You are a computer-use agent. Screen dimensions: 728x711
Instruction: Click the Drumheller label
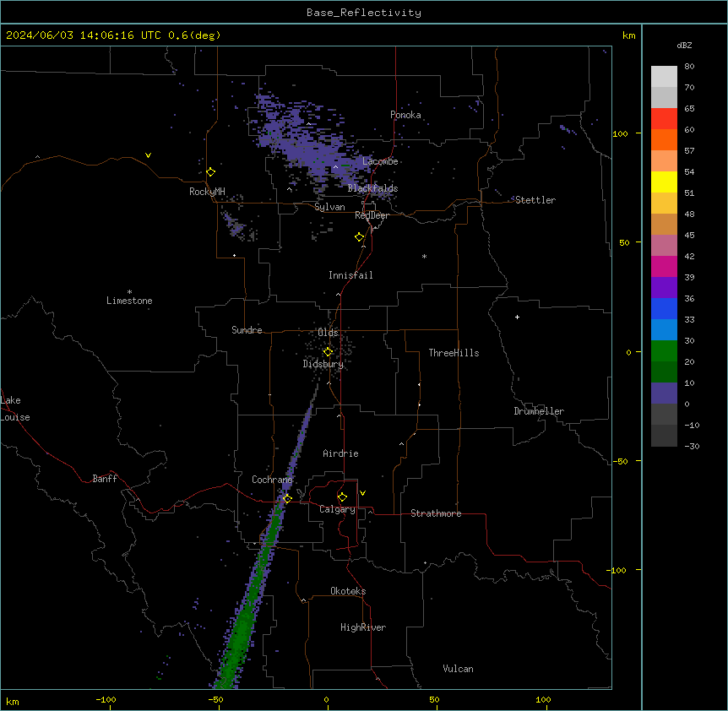tap(539, 411)
